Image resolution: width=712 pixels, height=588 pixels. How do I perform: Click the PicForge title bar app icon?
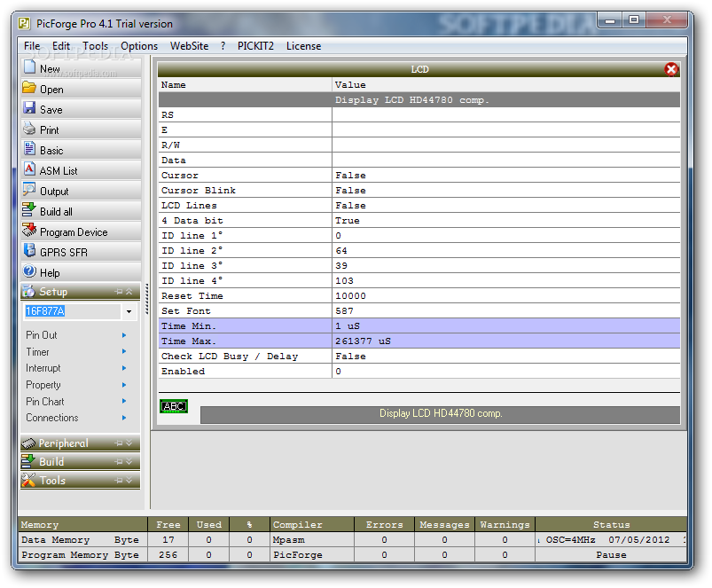click(x=24, y=23)
